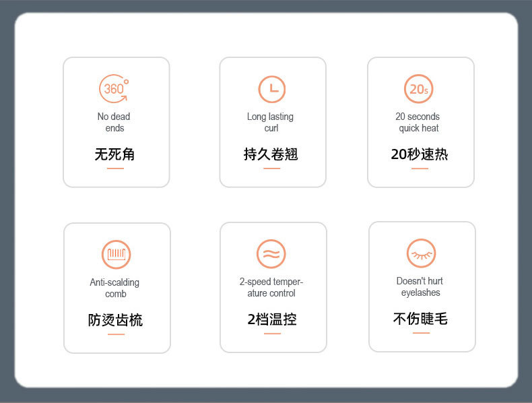Click orange underline beneath 无死角
Image resolution: width=532 pixels, height=403 pixels.
coord(115,168)
